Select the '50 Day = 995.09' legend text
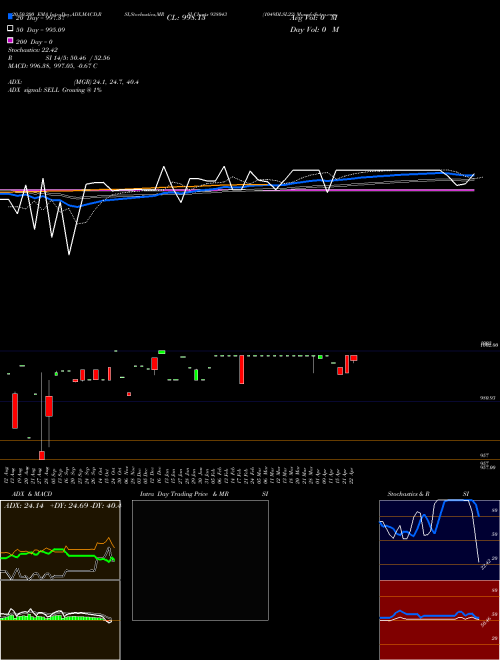The image size is (500, 660). [40, 30]
